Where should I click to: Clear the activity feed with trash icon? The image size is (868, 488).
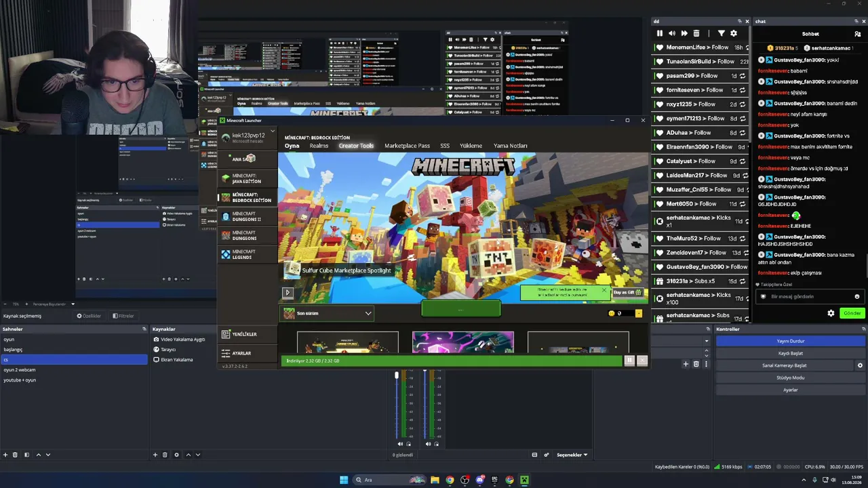click(696, 33)
